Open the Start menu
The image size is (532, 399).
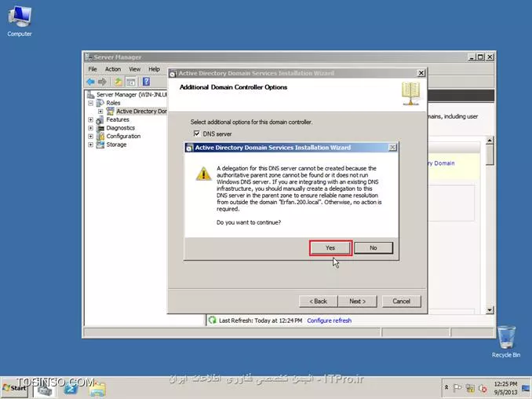pos(14,388)
